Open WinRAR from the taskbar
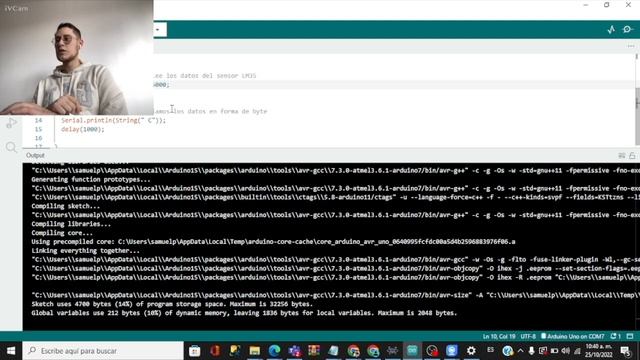640x360 pixels. click(x=314, y=351)
